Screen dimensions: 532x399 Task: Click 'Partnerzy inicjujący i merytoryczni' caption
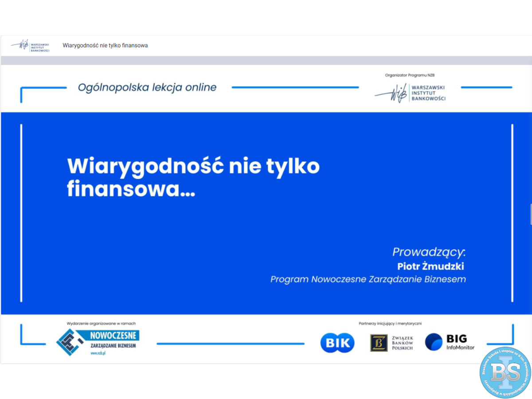coord(390,324)
